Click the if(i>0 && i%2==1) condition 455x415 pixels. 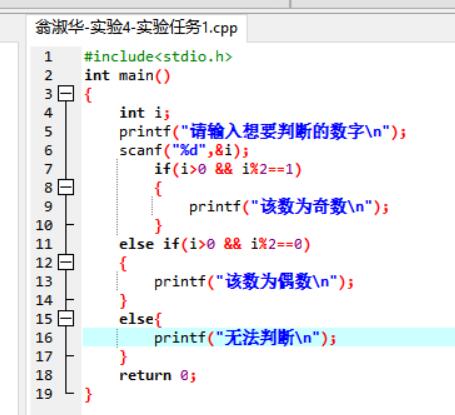(x=228, y=169)
